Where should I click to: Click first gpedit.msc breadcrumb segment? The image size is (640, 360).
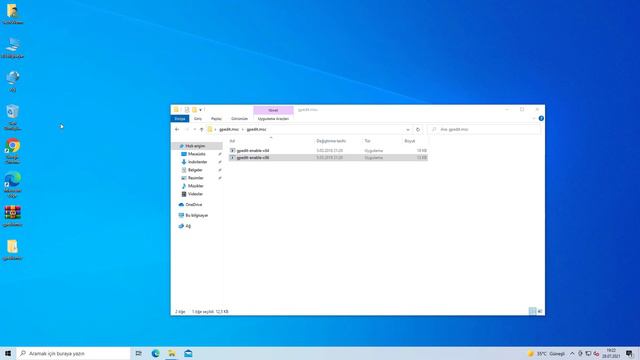pyautogui.click(x=229, y=129)
